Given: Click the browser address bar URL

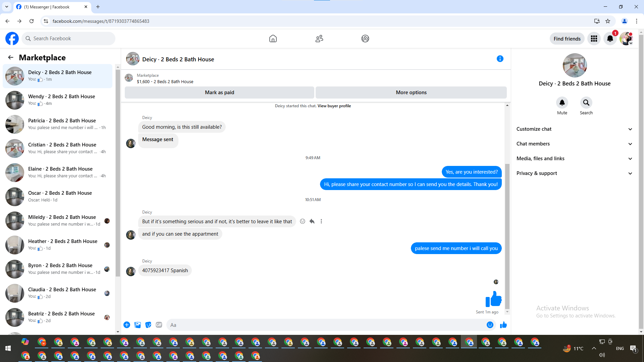Looking at the screenshot, I should point(101,21).
